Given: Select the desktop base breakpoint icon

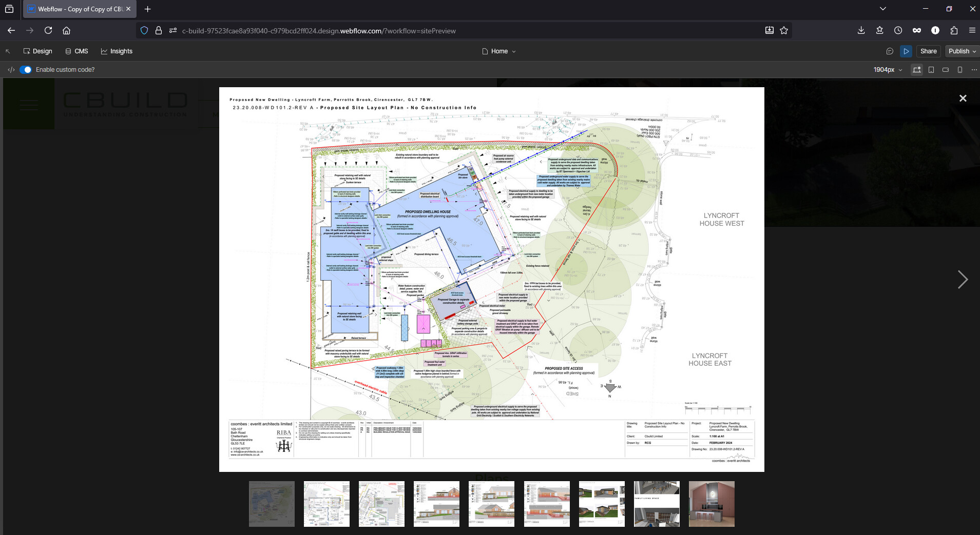Looking at the screenshot, I should (x=917, y=70).
